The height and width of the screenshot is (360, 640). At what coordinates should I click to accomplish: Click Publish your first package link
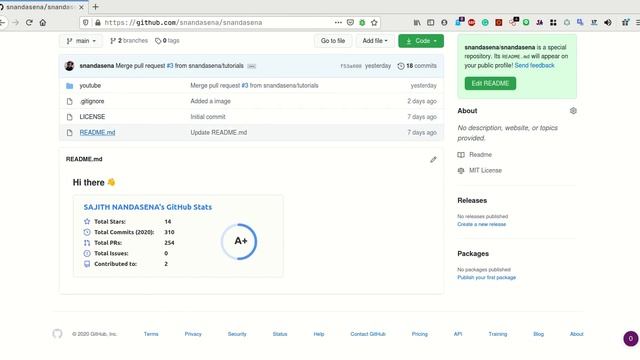coord(487,278)
